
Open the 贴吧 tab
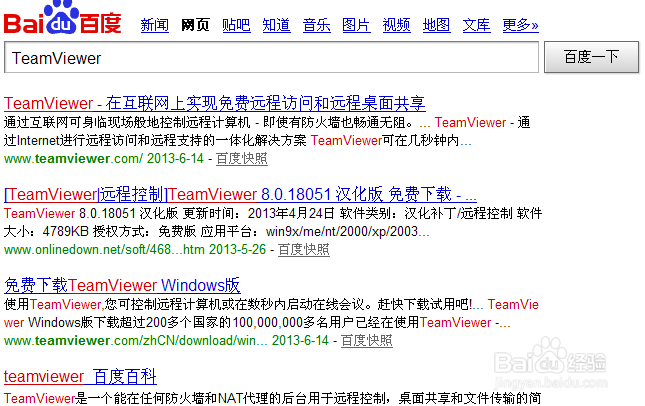236,25
